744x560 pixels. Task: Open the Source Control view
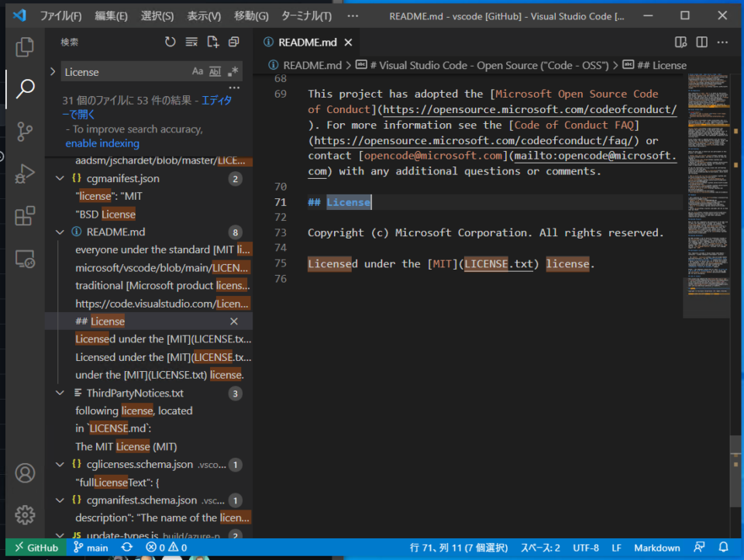(24, 133)
